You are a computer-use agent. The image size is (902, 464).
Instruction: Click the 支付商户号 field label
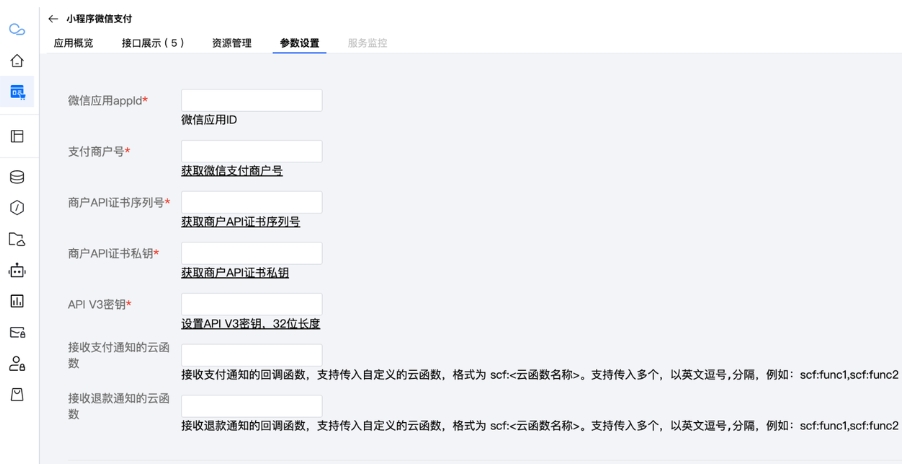tap(99, 151)
